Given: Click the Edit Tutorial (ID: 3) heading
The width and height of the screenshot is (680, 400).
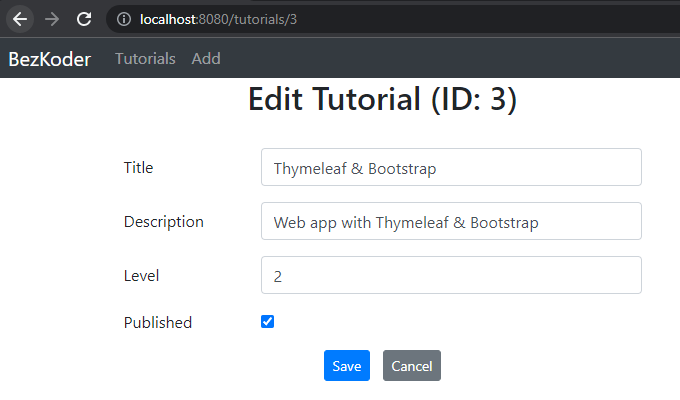Looking at the screenshot, I should (382, 100).
